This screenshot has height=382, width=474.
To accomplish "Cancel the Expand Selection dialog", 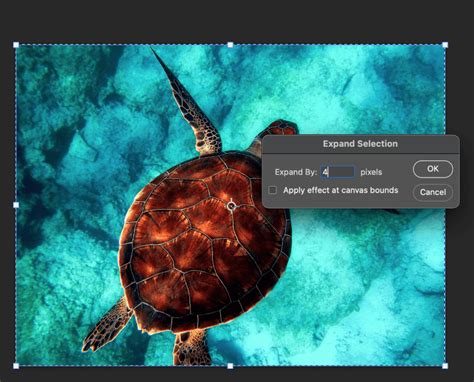I will tap(433, 192).
